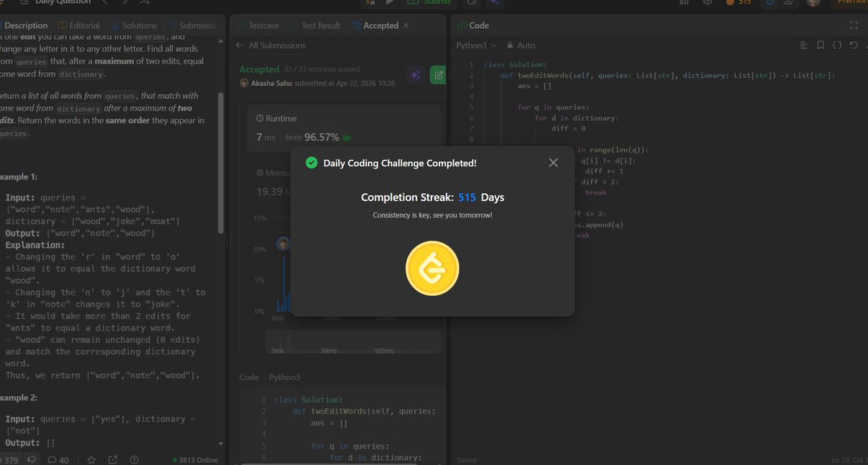Viewport: 868px width, 465px height.
Task: Open the Python3 language dropdown
Action: click(x=476, y=46)
